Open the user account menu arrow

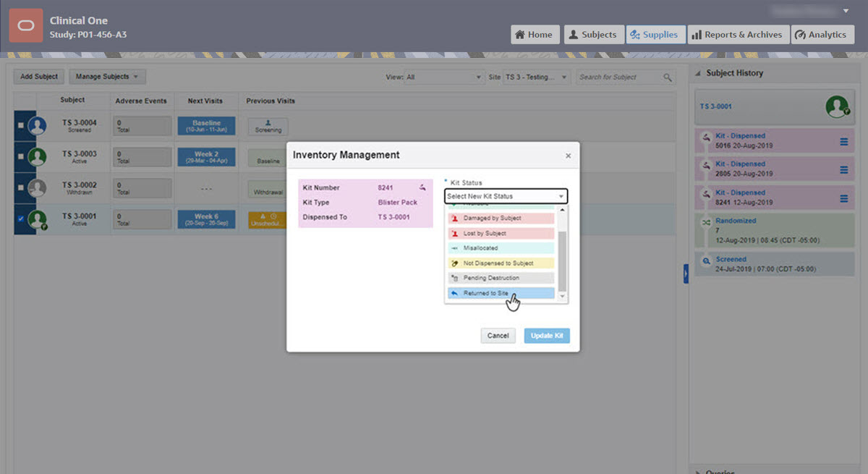click(846, 11)
